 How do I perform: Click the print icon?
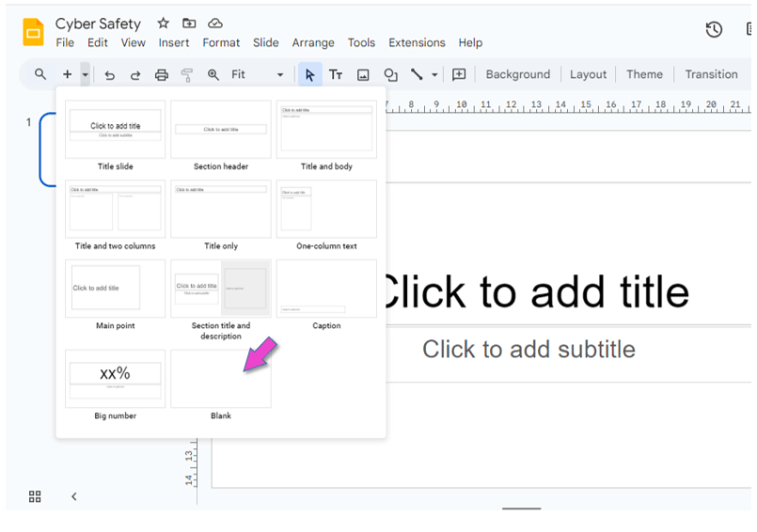(162, 75)
